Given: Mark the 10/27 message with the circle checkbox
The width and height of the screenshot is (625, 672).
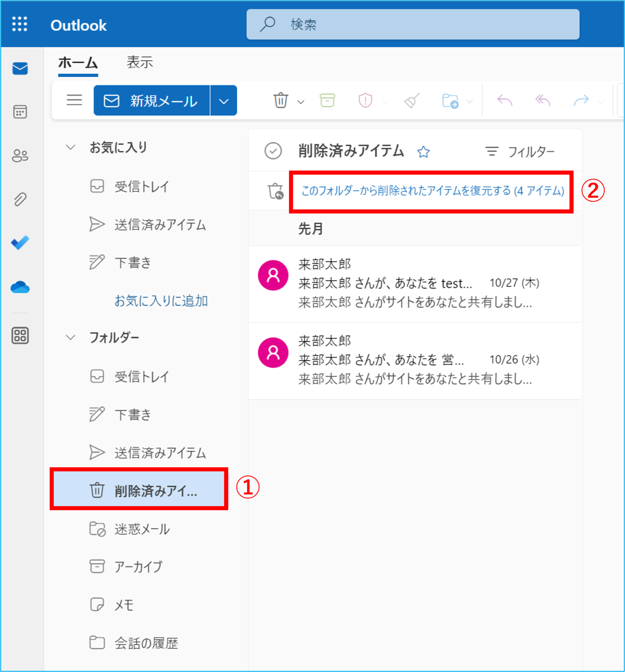Looking at the screenshot, I should [273, 275].
